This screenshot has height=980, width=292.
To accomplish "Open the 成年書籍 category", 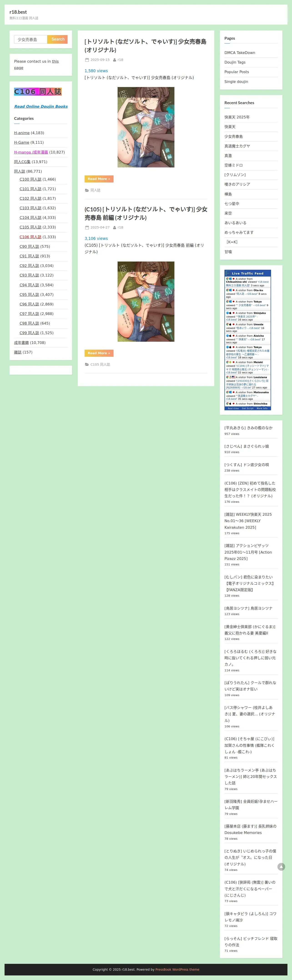I will click(21, 343).
